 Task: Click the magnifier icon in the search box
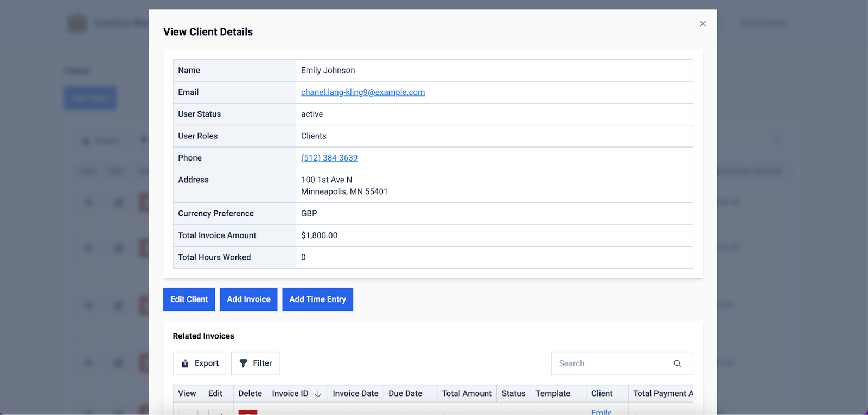point(677,363)
